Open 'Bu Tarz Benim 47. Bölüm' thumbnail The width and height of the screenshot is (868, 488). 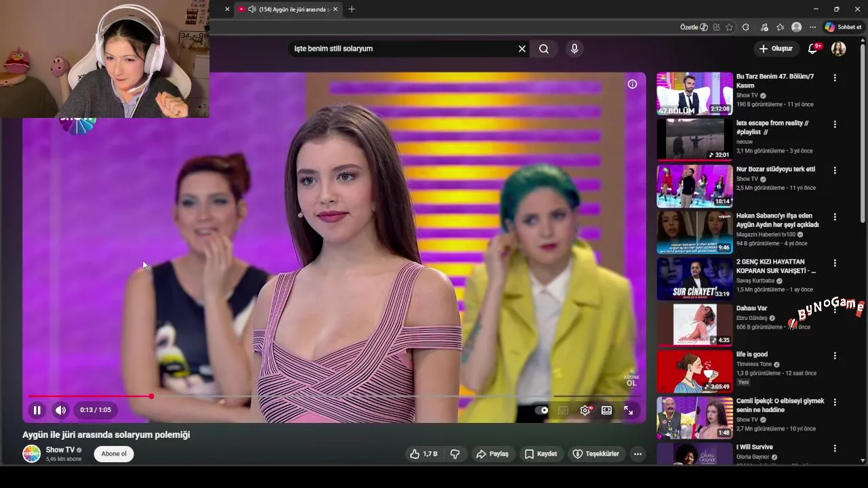pos(694,94)
